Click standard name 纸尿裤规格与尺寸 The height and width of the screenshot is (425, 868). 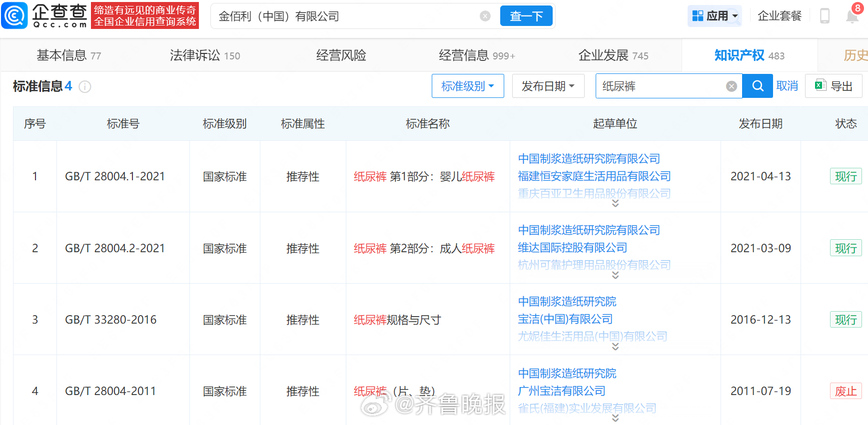tap(397, 320)
